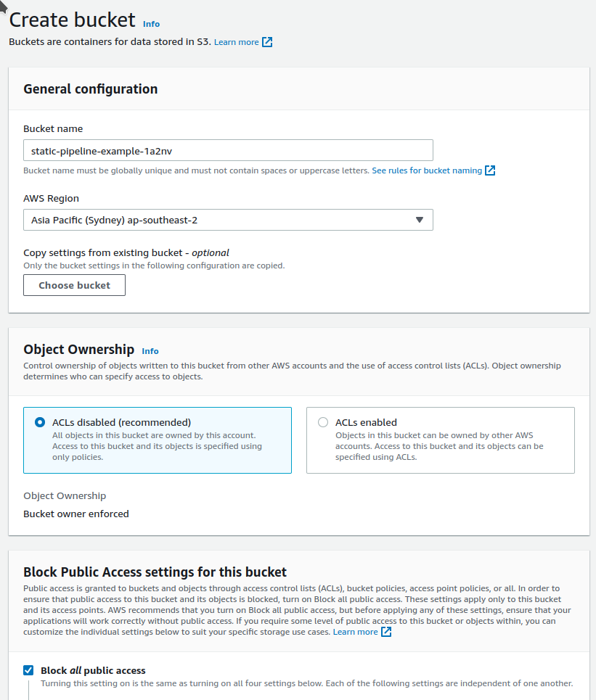Click Block Public Access settings section heading
Viewport: 596px width, 700px height.
coord(155,572)
